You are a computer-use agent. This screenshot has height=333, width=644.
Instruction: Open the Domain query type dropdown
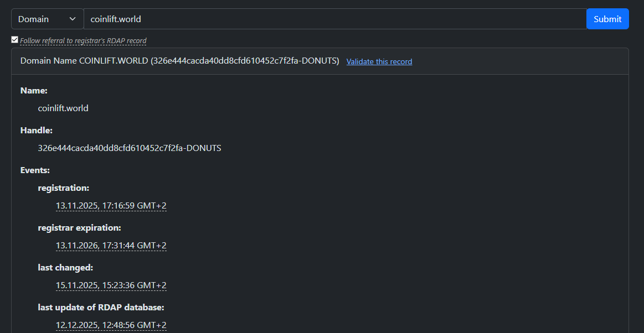[47, 19]
